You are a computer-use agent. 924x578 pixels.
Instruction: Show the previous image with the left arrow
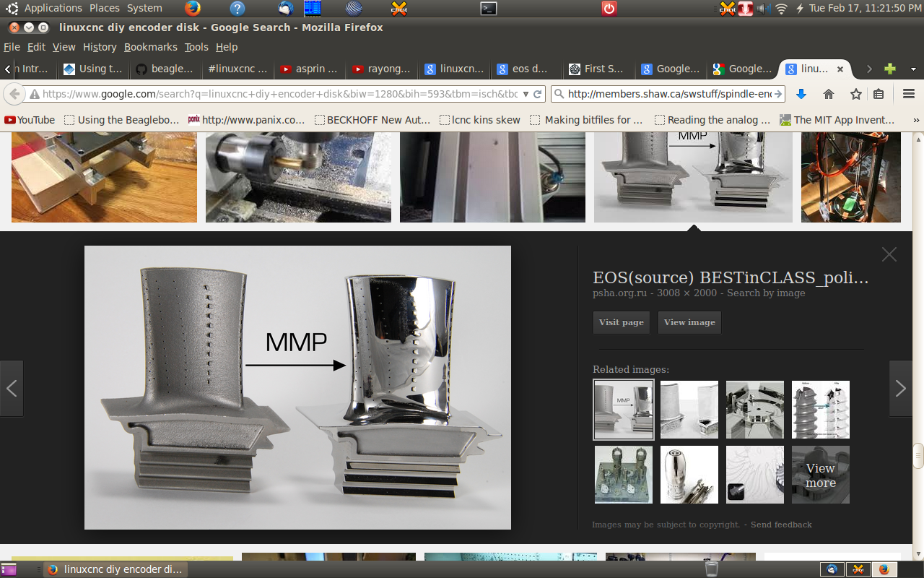click(12, 389)
